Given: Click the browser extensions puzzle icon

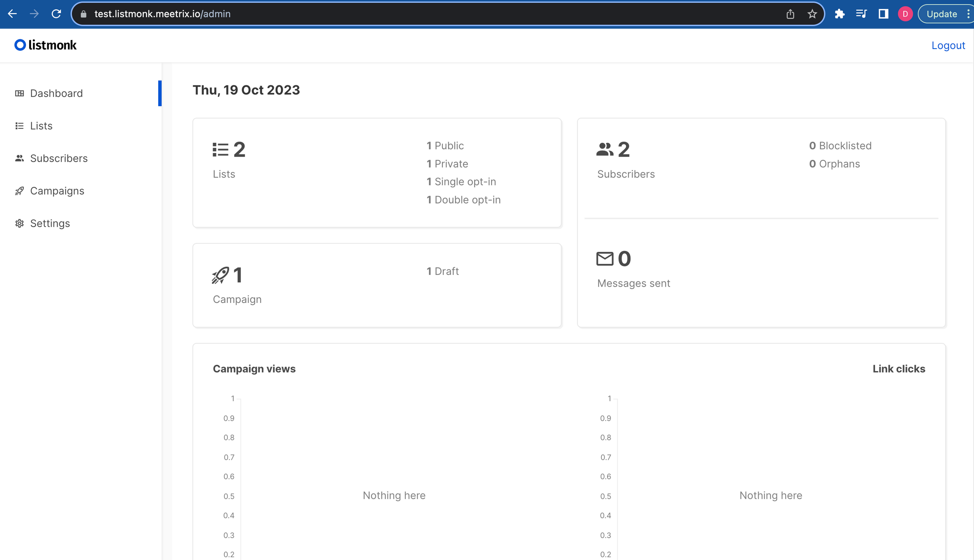Looking at the screenshot, I should pos(839,13).
